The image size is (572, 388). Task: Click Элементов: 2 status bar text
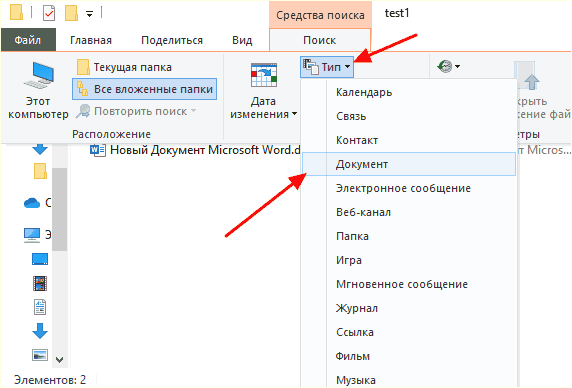[x=50, y=380]
